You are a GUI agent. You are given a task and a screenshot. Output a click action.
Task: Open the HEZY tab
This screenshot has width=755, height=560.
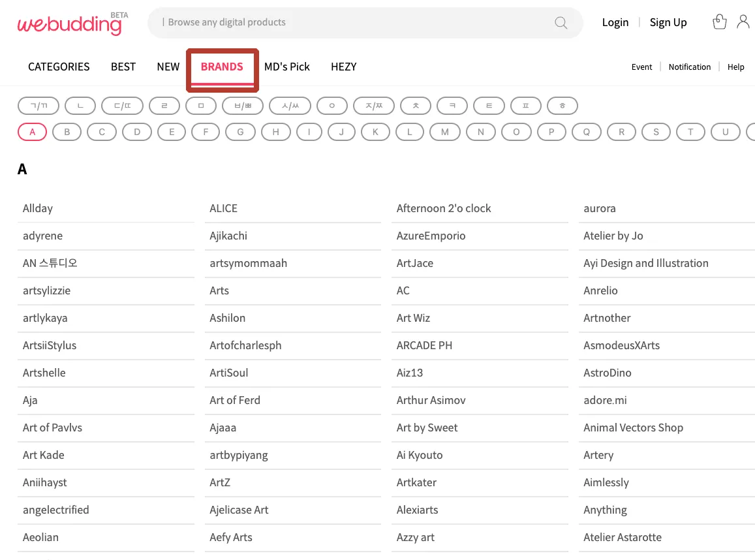[x=344, y=67]
